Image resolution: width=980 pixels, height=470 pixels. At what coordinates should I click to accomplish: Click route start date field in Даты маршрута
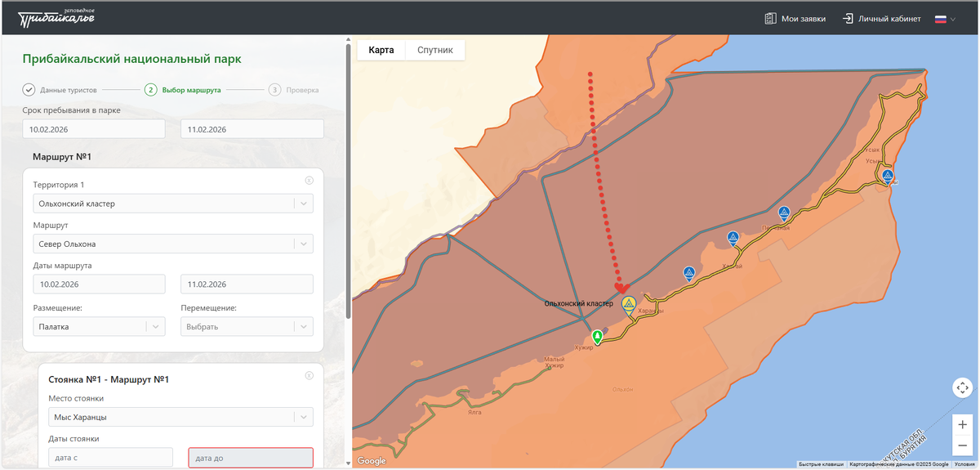click(99, 284)
